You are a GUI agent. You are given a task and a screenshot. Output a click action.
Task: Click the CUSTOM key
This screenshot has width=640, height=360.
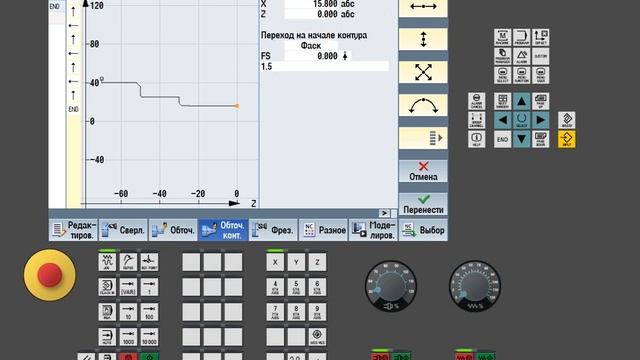click(540, 56)
